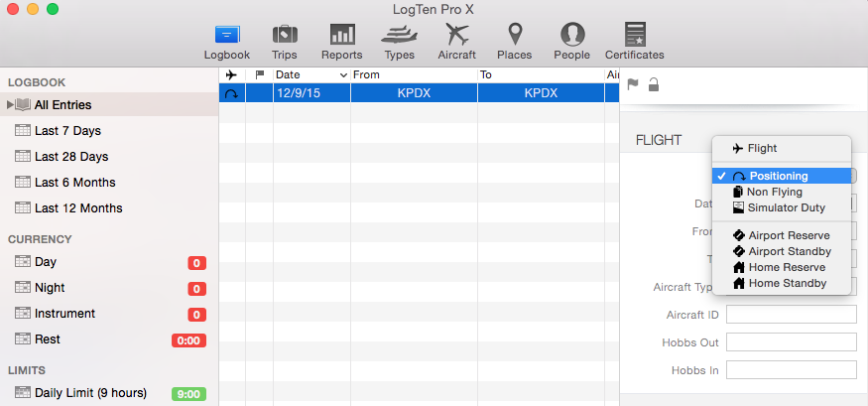Viewport: 868px width, 406px height.
Task: Click into the Aircraft ID field
Action: tap(791, 314)
